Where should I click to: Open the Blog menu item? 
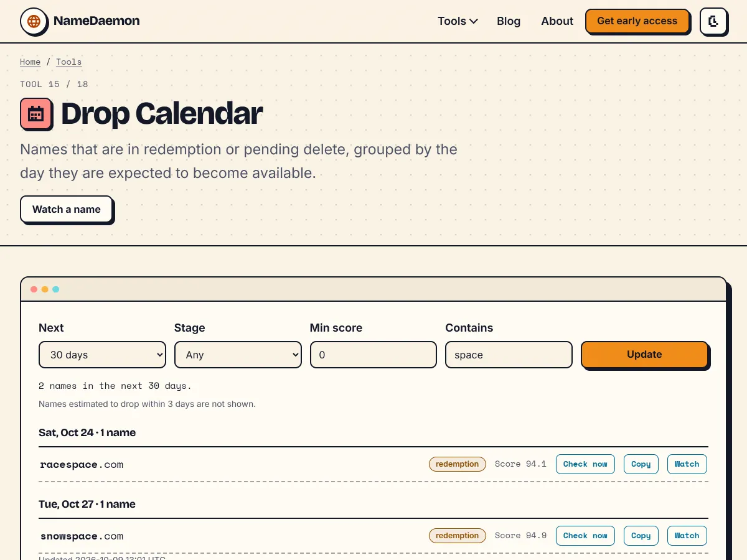[509, 21]
